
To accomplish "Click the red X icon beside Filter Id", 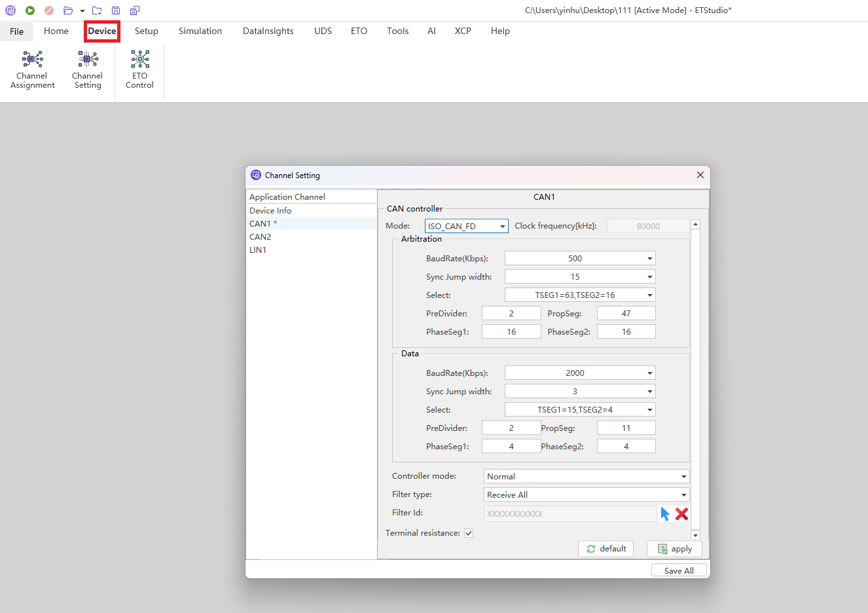I will (x=681, y=514).
